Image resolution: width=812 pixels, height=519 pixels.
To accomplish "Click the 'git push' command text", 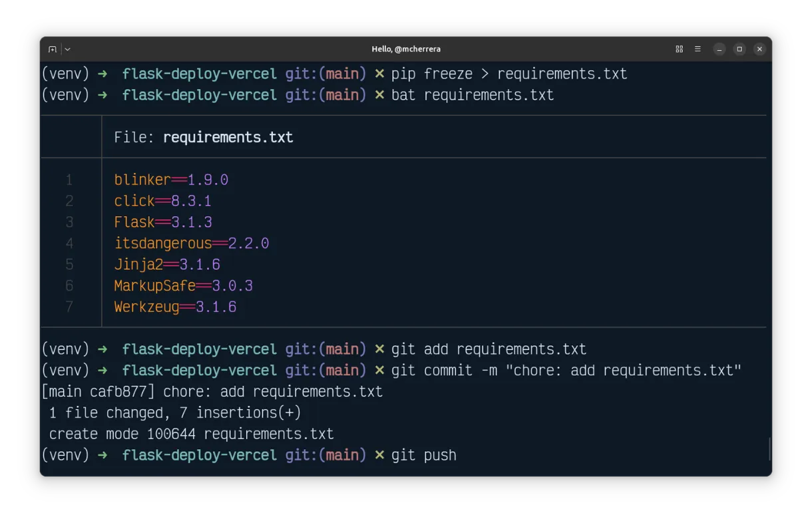I will pyautogui.click(x=423, y=456).
